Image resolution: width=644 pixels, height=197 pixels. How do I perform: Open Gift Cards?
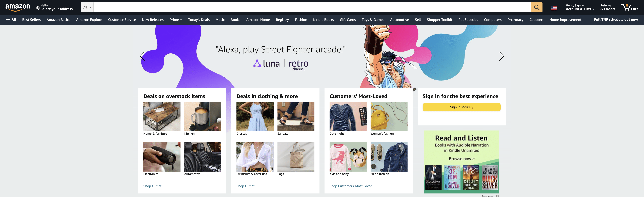point(348,20)
